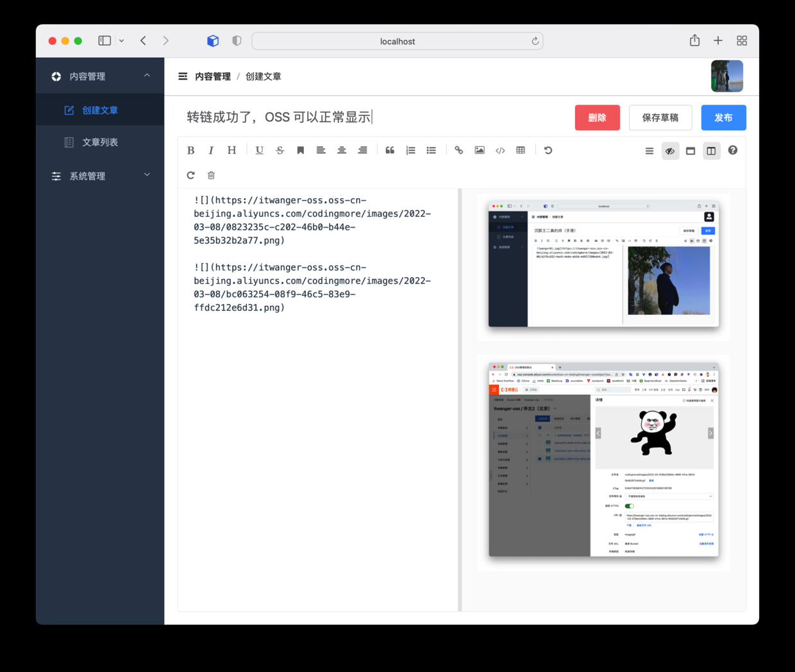This screenshot has width=795, height=672.
Task: Apply italic formatting
Action: pyautogui.click(x=211, y=151)
